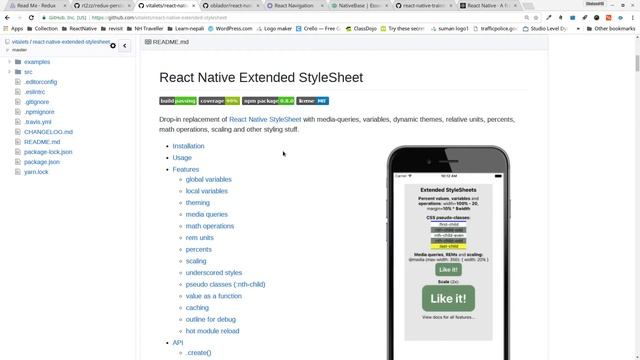Reload the current page
Screen dimensions: 640x360
click(31, 18)
